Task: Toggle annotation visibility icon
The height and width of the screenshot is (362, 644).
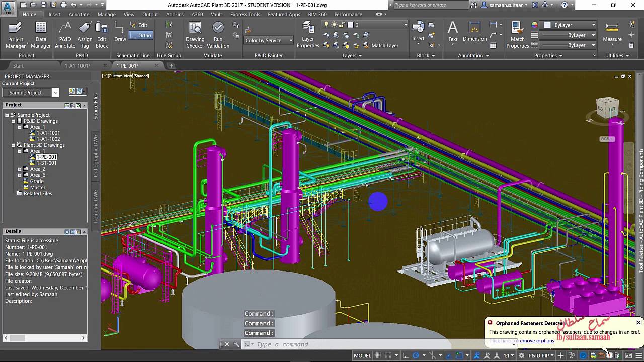Action: point(476,355)
